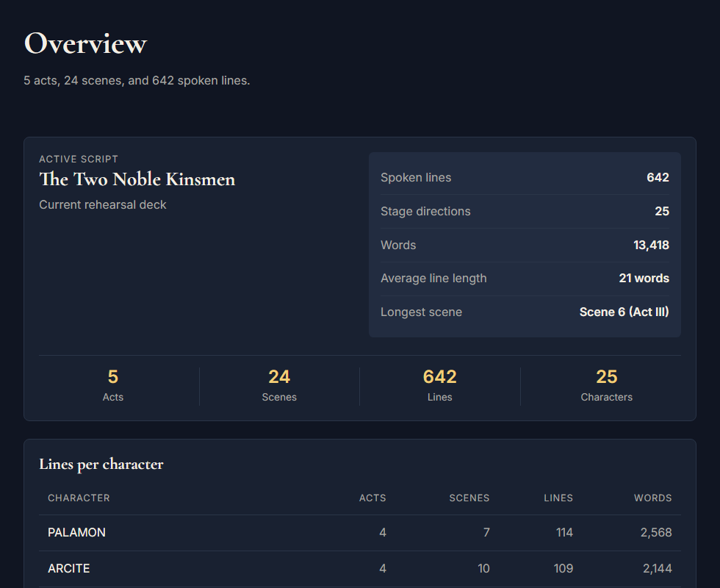Viewport: 720px width, 588px height.
Task: Click the 5 Acts summary stat
Action: [113, 385]
